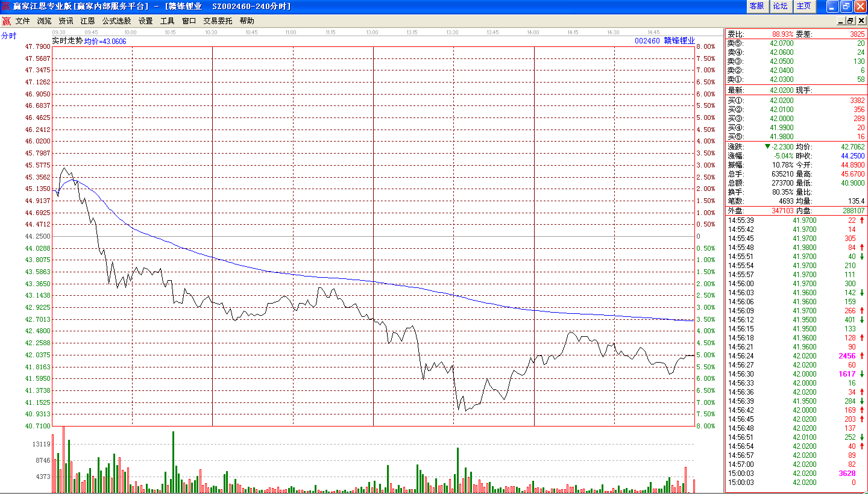This screenshot has width=868, height=494.
Task: Select the 15:00:03 tick with volume 3628
Action: click(x=796, y=474)
